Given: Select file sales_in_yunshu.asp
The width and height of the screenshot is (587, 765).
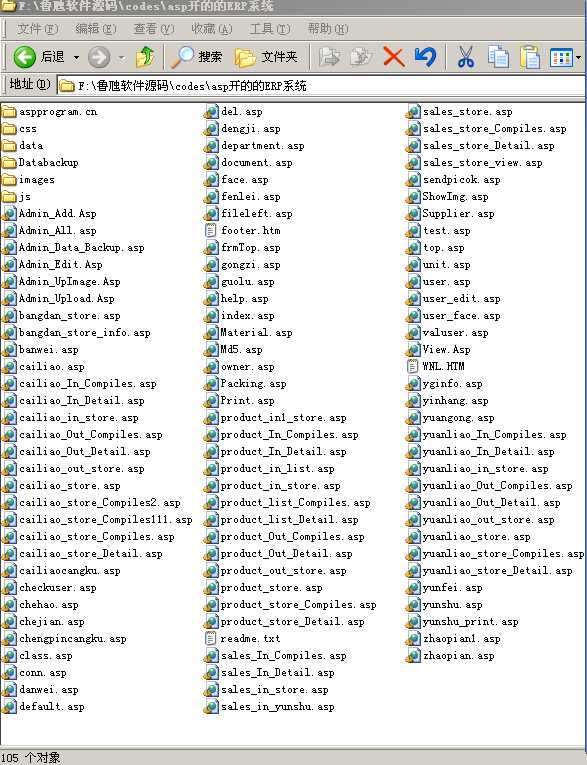Looking at the screenshot, I should (269, 706).
